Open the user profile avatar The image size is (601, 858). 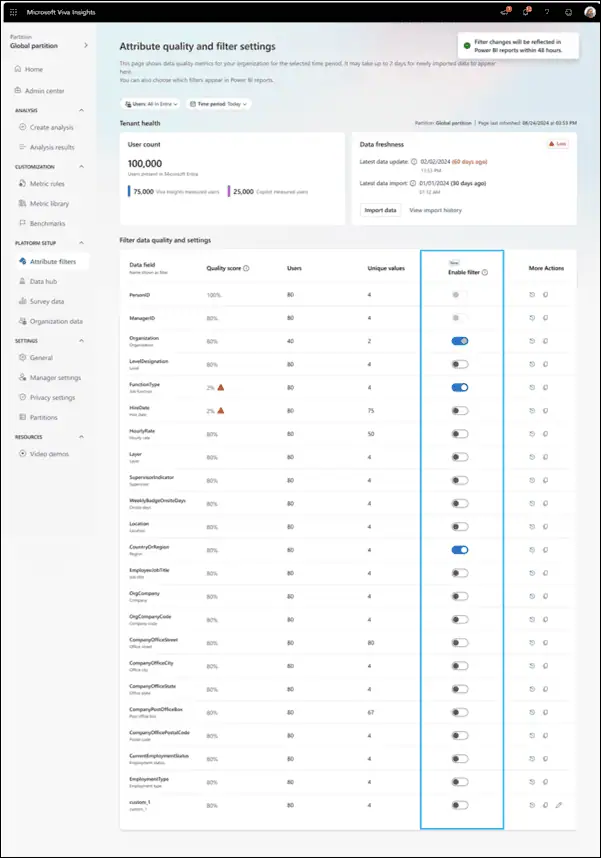590,12
